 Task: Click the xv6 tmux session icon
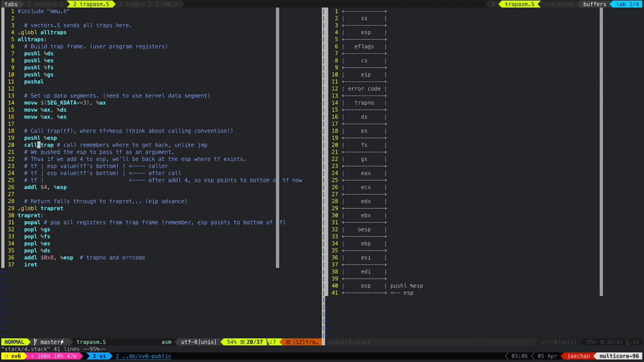[6, 356]
